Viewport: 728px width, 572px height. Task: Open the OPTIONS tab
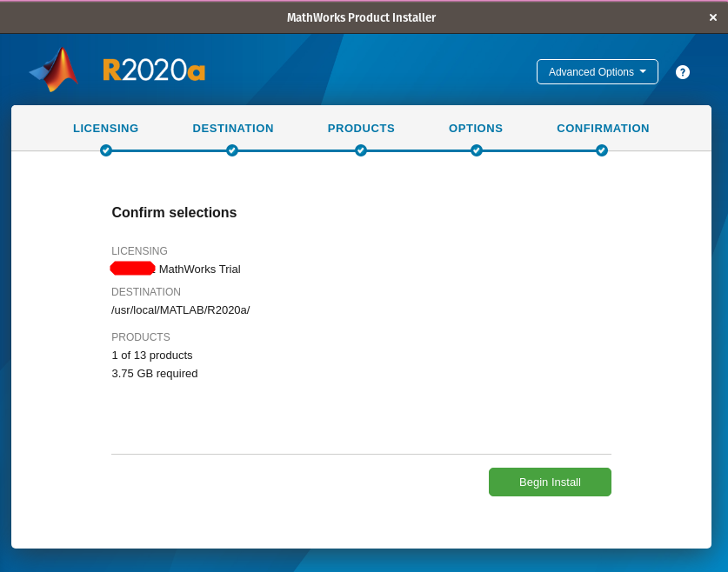(476, 129)
